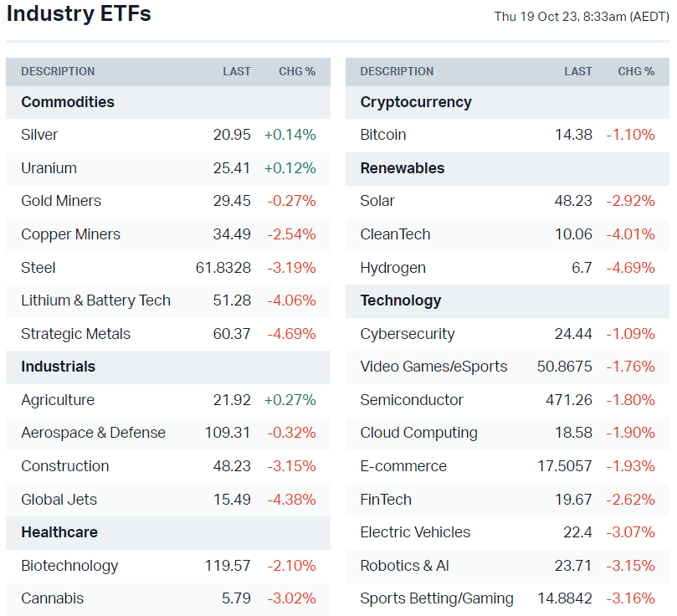This screenshot has height=616, width=677.
Task: Click the Global Jets ETF
Action: click(59, 500)
